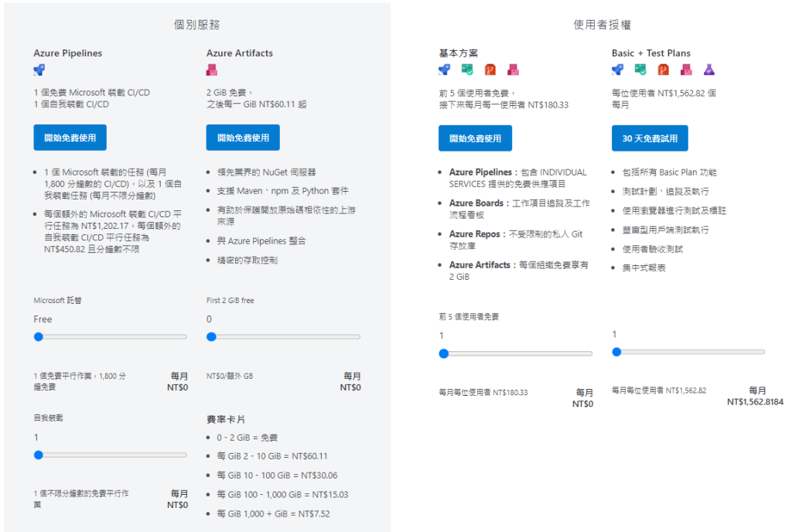This screenshot has height=532, width=792.
Task: Click the 使用者授權 section heading
Action: tap(602, 25)
